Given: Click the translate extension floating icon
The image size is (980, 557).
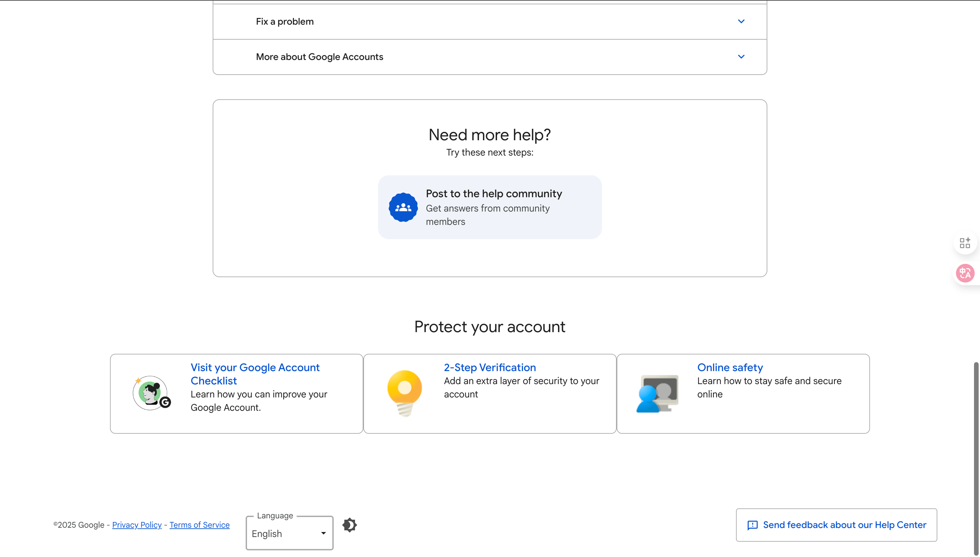Looking at the screenshot, I should (965, 273).
